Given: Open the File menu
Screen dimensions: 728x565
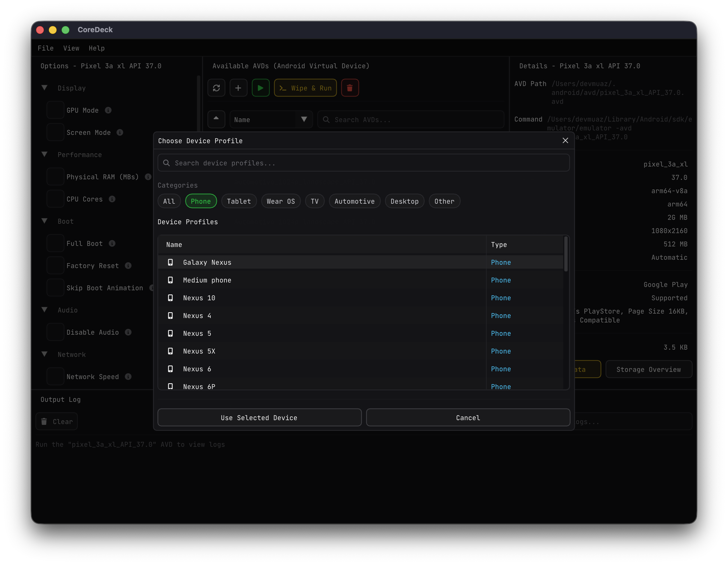Looking at the screenshot, I should pyautogui.click(x=46, y=48).
